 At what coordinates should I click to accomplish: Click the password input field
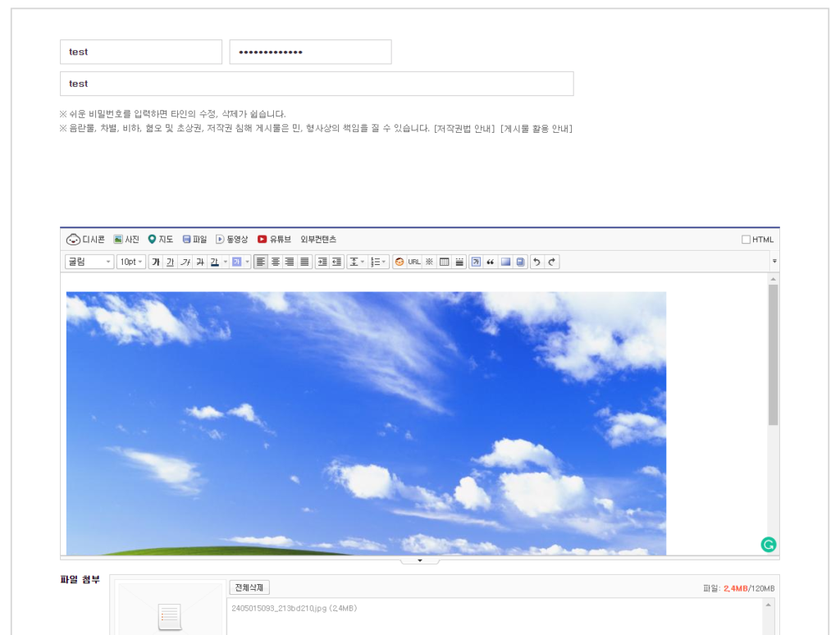311,52
